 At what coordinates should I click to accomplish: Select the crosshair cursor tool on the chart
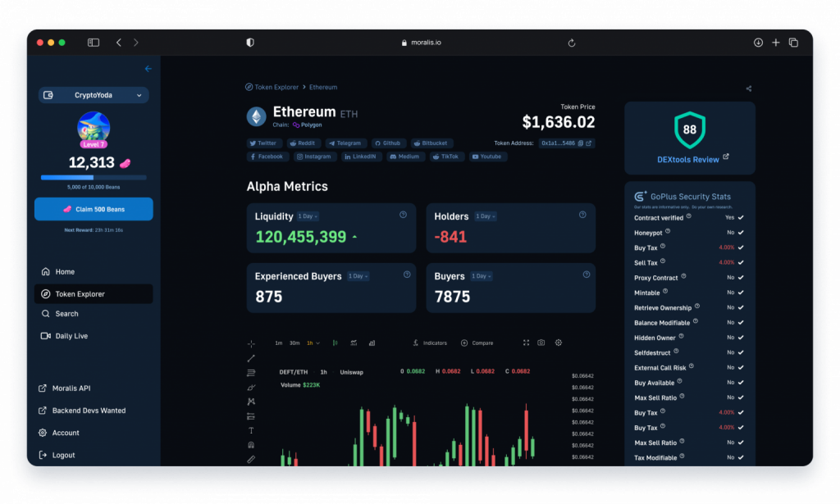point(252,343)
